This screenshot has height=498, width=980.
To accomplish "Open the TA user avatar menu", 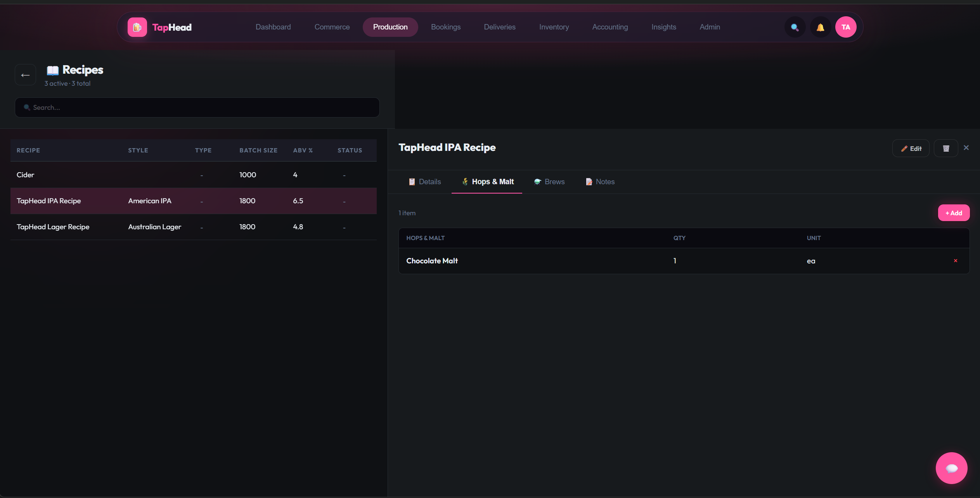I will click(845, 27).
